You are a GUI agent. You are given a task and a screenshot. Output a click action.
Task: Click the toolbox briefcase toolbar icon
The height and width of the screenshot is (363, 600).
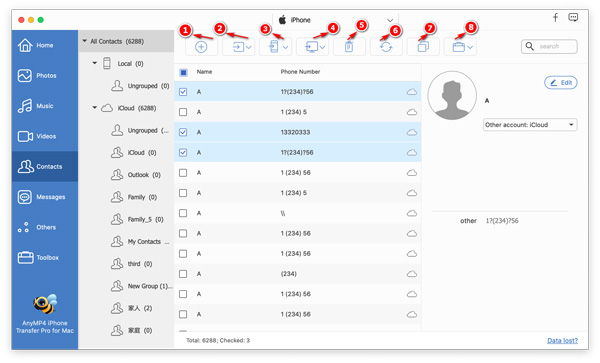[x=458, y=47]
